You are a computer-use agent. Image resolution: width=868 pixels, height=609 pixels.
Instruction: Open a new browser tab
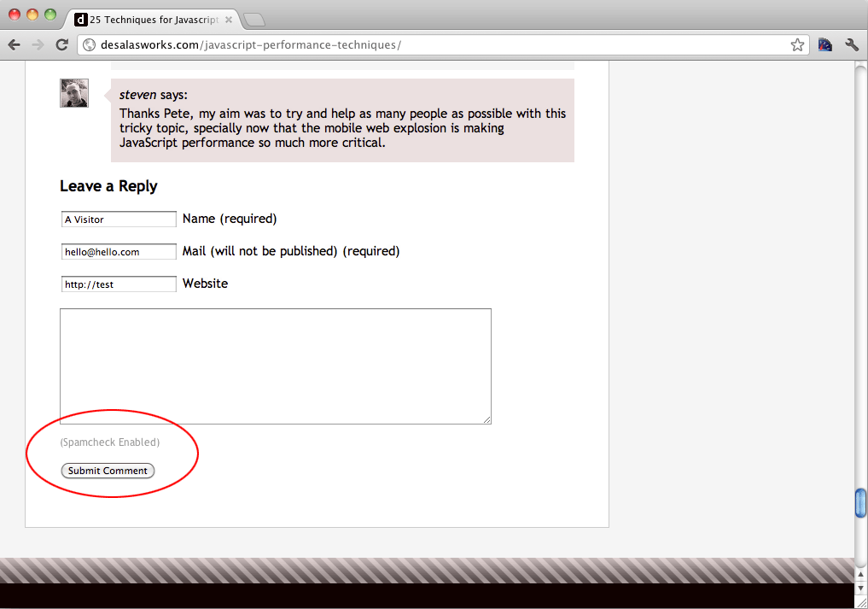click(x=254, y=20)
